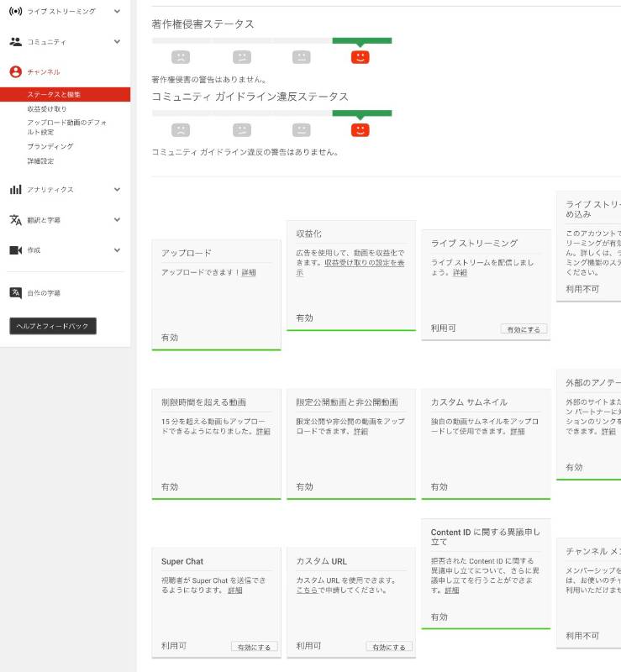Viewport: 621px width, 672px height.
Task: Expand the コミュニティ sidebar chevron
Action: 117,41
